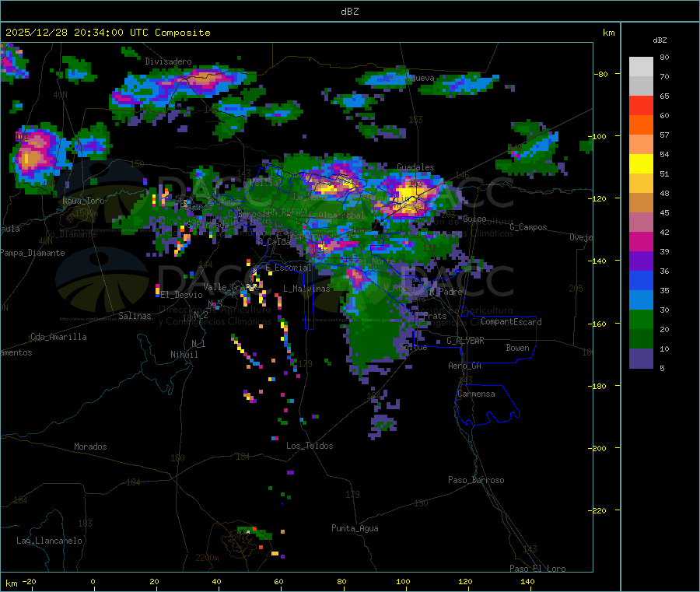Click the red 65–60 dBZ legend swatch

click(x=641, y=105)
